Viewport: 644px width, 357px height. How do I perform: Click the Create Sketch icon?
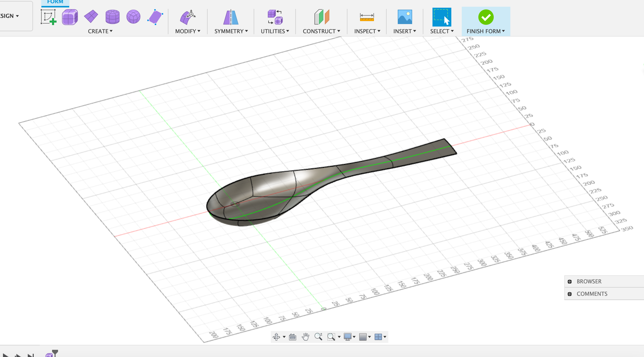(x=48, y=17)
